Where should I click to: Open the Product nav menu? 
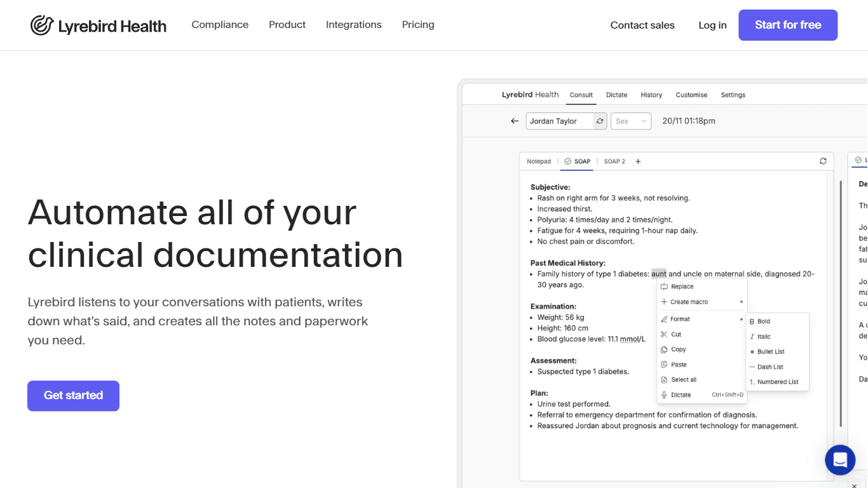(x=287, y=25)
